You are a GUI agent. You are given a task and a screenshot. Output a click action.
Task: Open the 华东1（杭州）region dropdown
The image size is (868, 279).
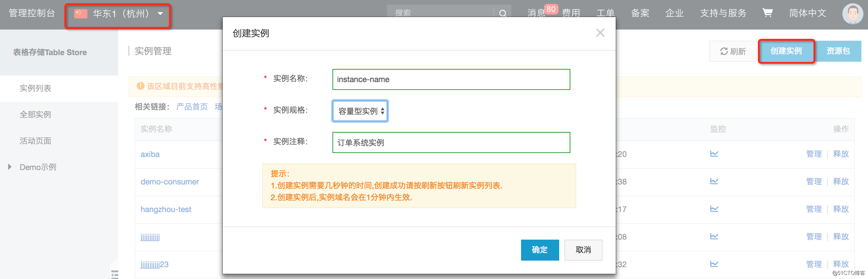118,14
